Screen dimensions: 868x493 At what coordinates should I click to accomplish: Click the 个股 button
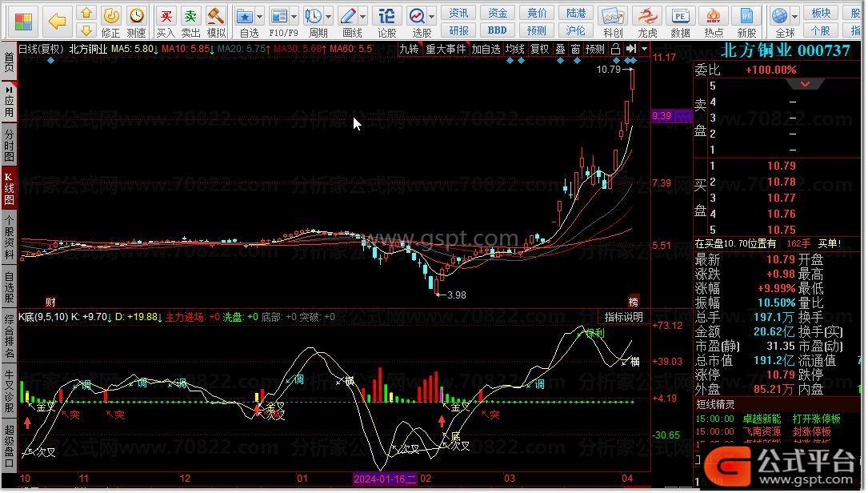(x=820, y=30)
